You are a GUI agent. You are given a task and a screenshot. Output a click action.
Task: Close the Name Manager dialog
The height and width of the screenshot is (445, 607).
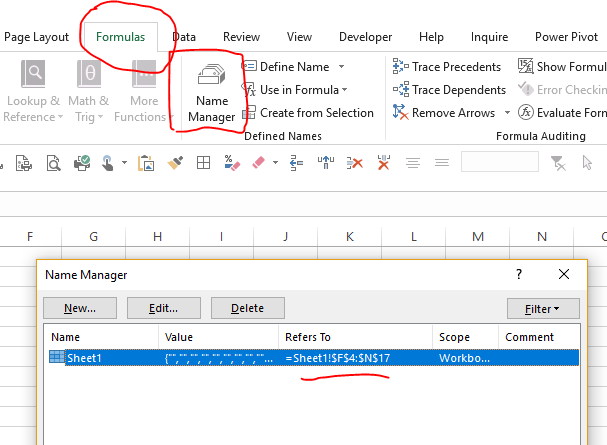[x=564, y=274]
